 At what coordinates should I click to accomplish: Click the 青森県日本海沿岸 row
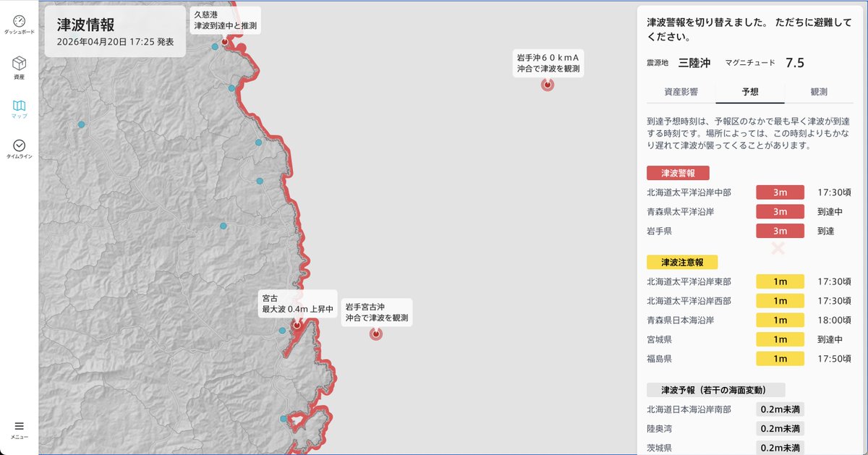[750, 320]
